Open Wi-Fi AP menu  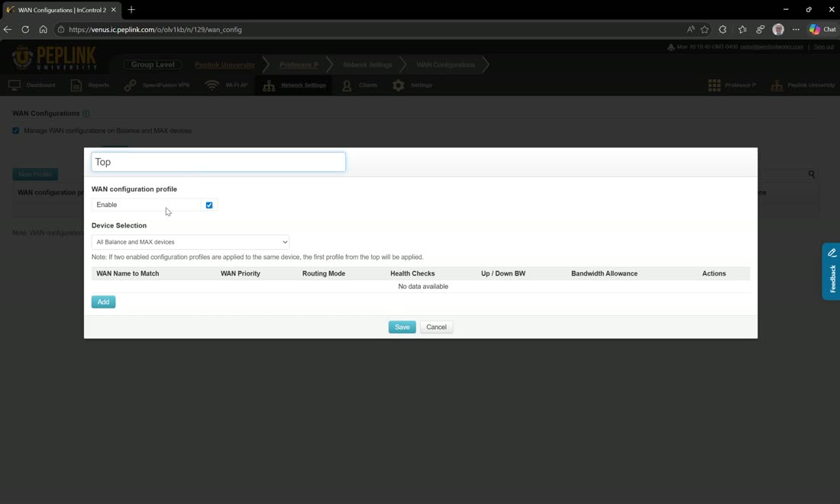[227, 86]
